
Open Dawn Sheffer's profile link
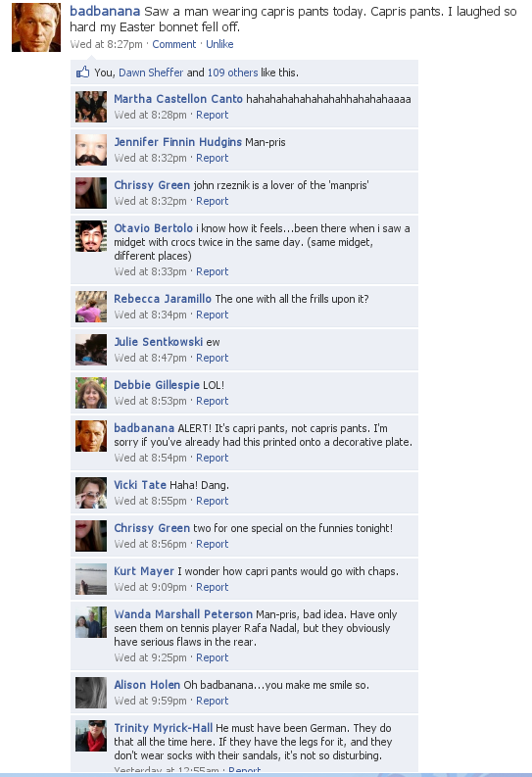(151, 73)
